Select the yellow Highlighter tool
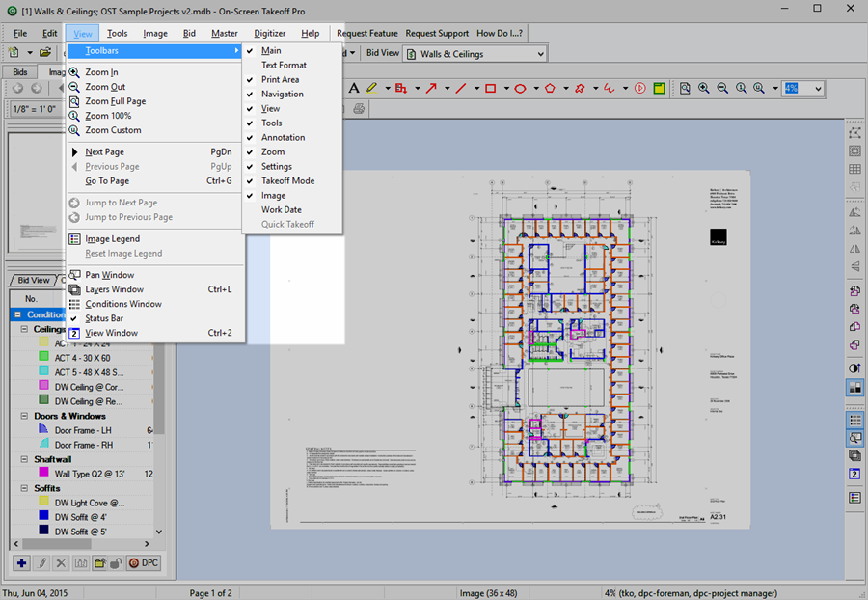 (x=371, y=88)
